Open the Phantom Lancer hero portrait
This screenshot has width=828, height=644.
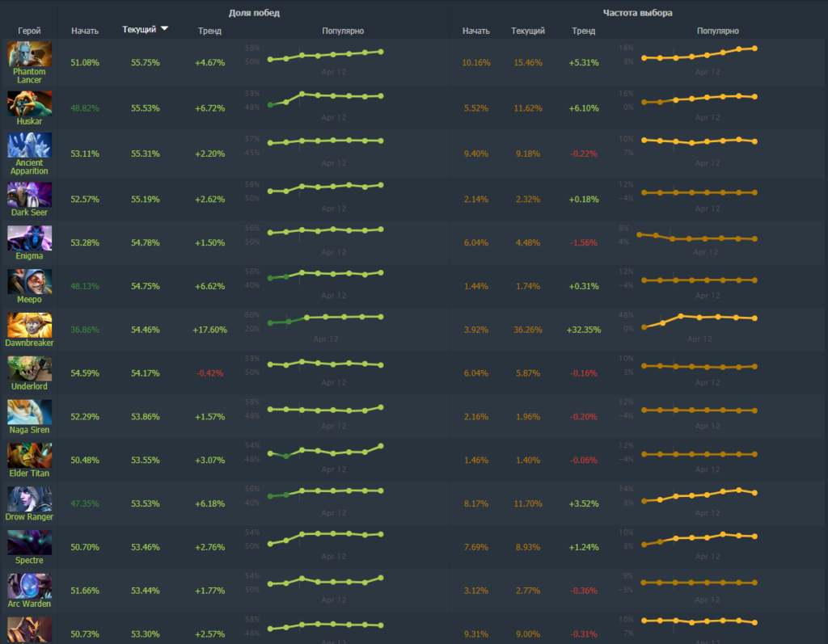[30, 54]
